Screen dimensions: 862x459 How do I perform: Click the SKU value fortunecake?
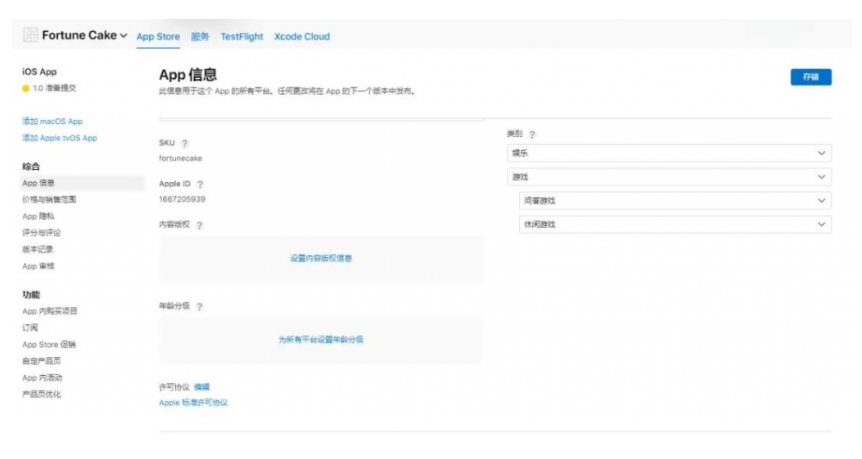pyautogui.click(x=180, y=158)
